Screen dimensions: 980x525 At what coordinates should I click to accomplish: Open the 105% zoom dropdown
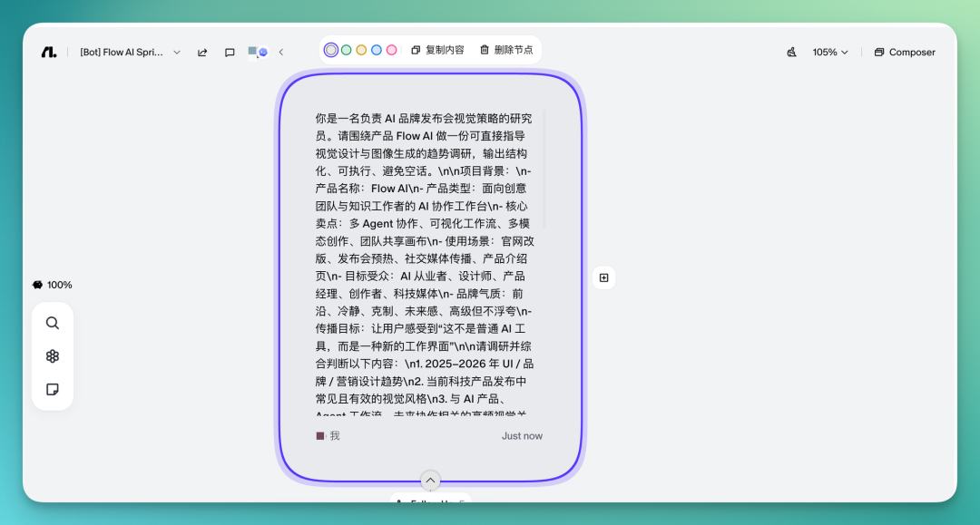pos(830,53)
